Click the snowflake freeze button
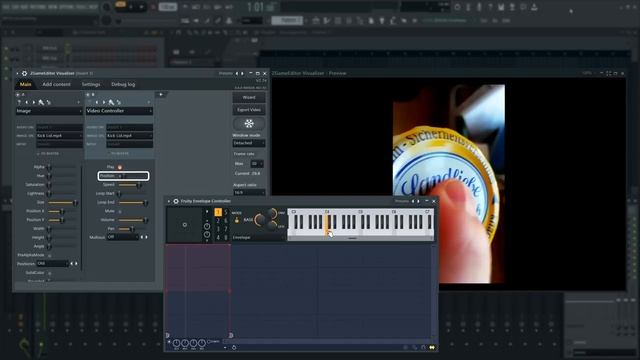The width and height of the screenshot is (640, 360). click(x=249, y=123)
